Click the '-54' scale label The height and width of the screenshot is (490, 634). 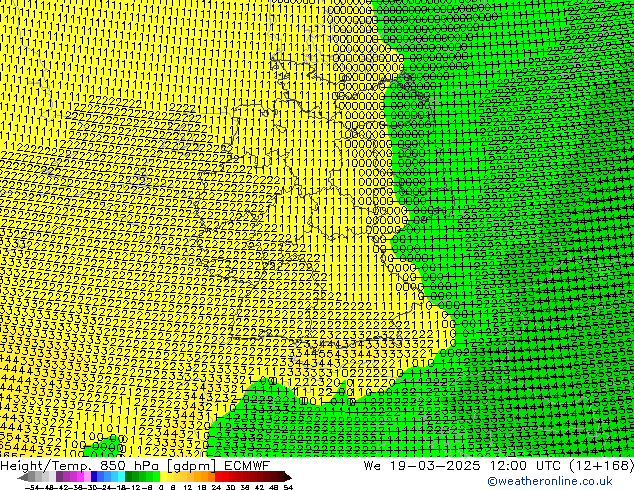(x=32, y=487)
